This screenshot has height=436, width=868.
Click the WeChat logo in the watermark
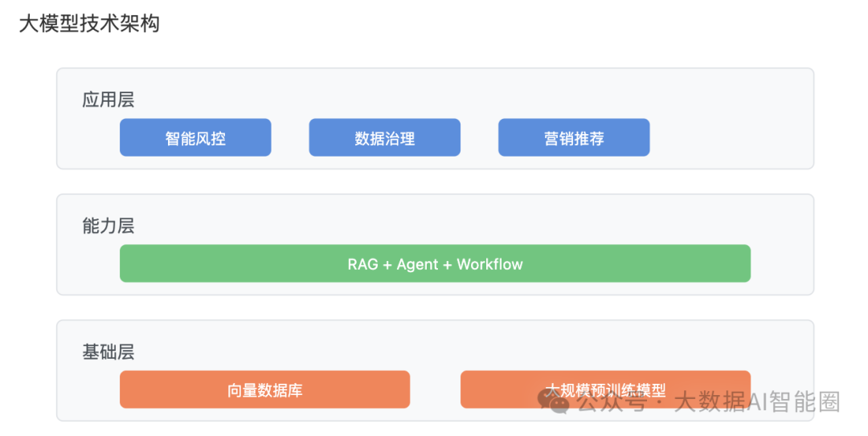tap(553, 401)
